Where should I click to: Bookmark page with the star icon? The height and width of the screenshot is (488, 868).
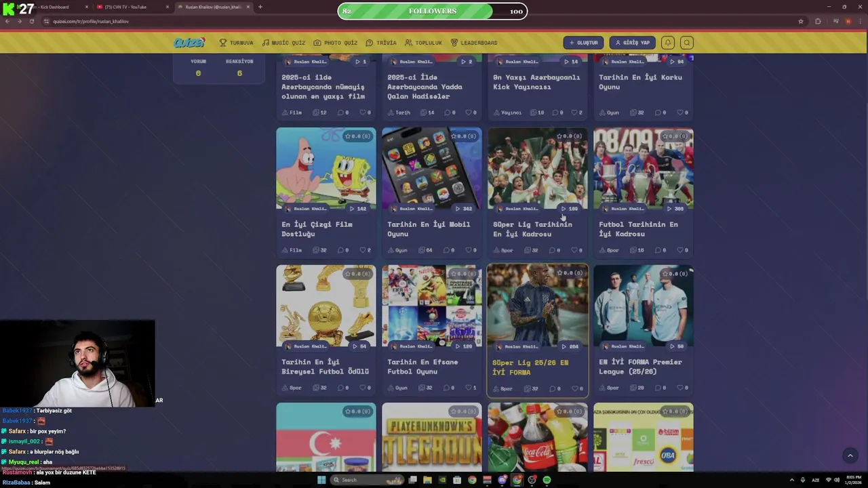coord(801,21)
